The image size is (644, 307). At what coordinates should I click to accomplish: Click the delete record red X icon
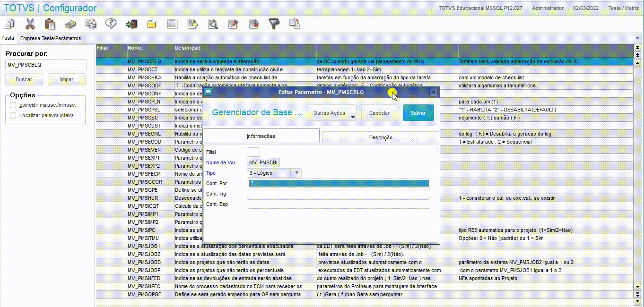click(254, 24)
